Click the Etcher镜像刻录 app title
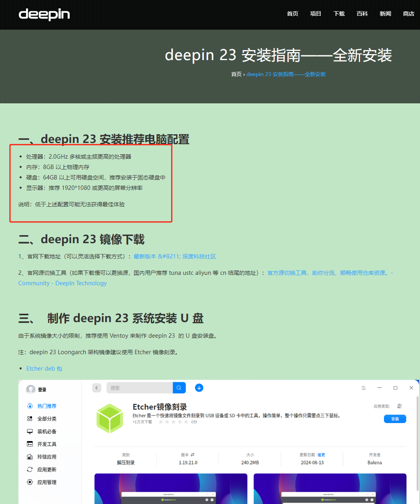The width and height of the screenshot is (420, 504). tap(160, 407)
